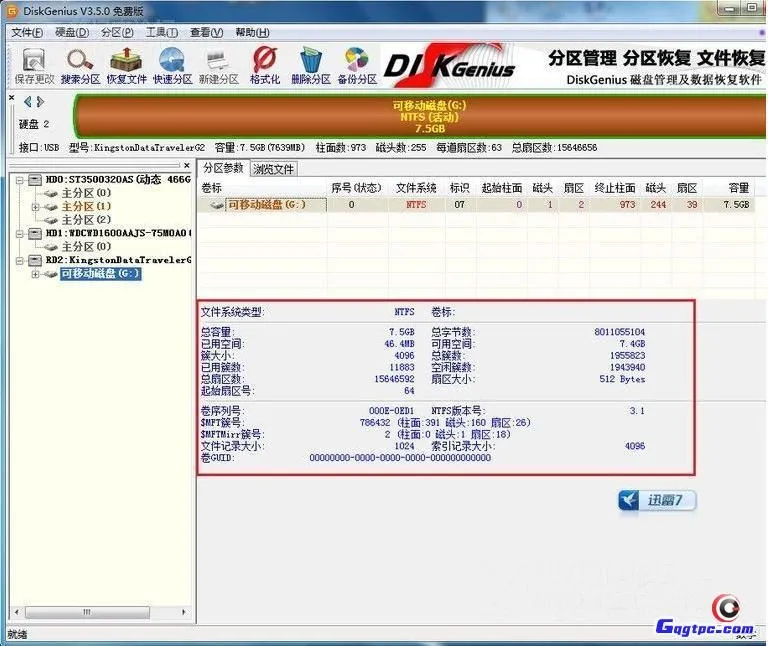Expand the 主分区(1) partition node
This screenshot has width=768, height=646.
click(36, 207)
